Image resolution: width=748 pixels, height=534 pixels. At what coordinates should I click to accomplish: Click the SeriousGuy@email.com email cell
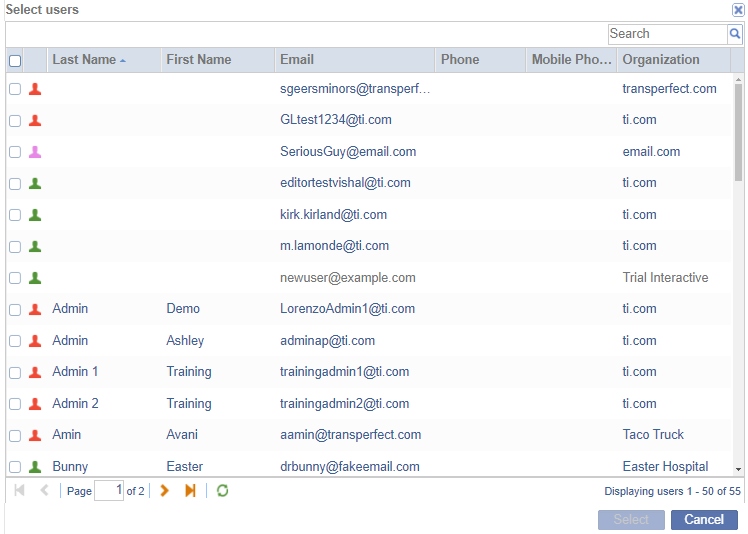coord(348,152)
